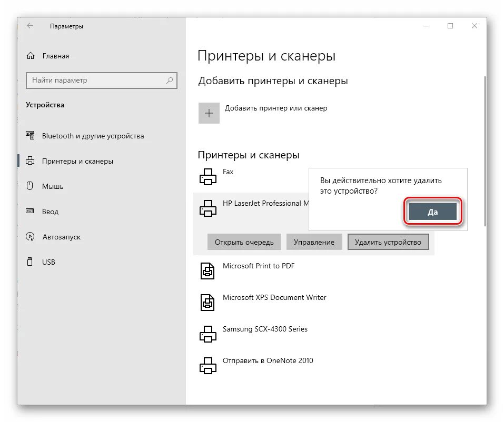The image size is (504, 422).
Task: Open Bluetooth и другие устройства section
Action: 93,136
